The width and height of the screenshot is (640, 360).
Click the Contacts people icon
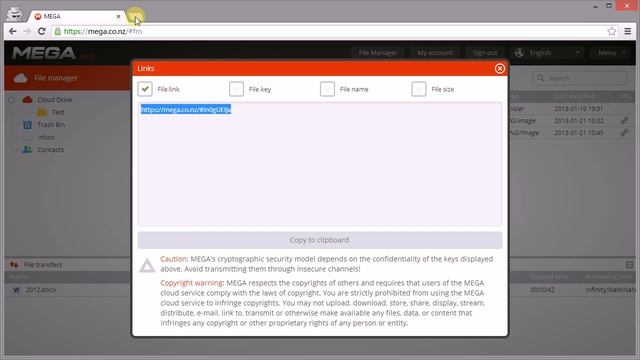[27, 149]
